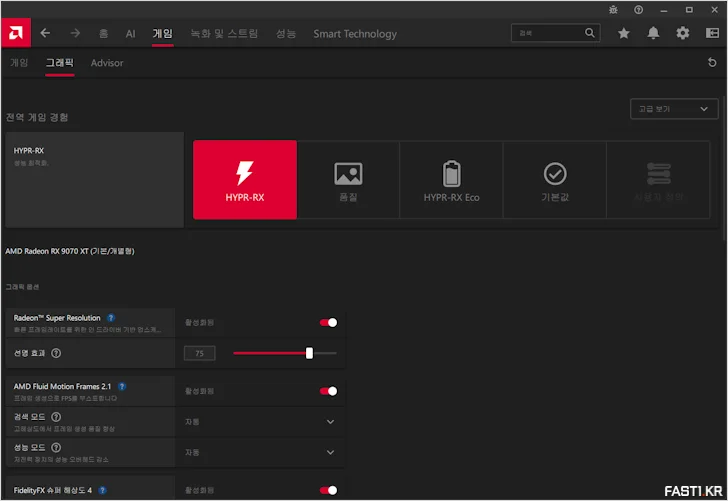Open the Smart Technology tab
Image resolution: width=728 pixels, height=501 pixels.
click(355, 34)
